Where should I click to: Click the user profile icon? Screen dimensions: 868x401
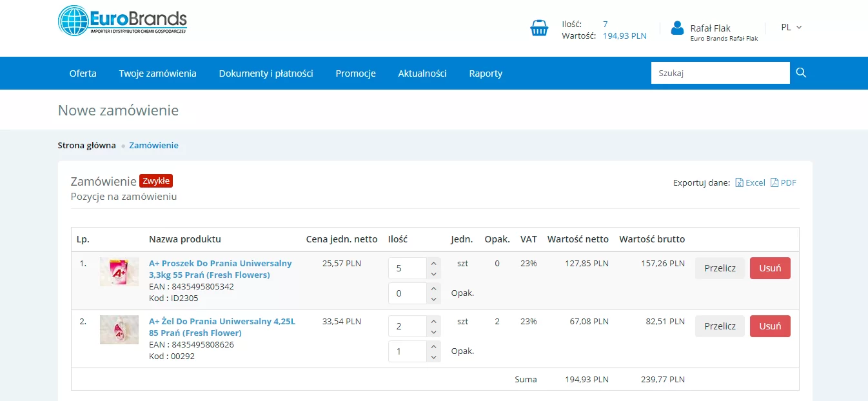(x=677, y=28)
